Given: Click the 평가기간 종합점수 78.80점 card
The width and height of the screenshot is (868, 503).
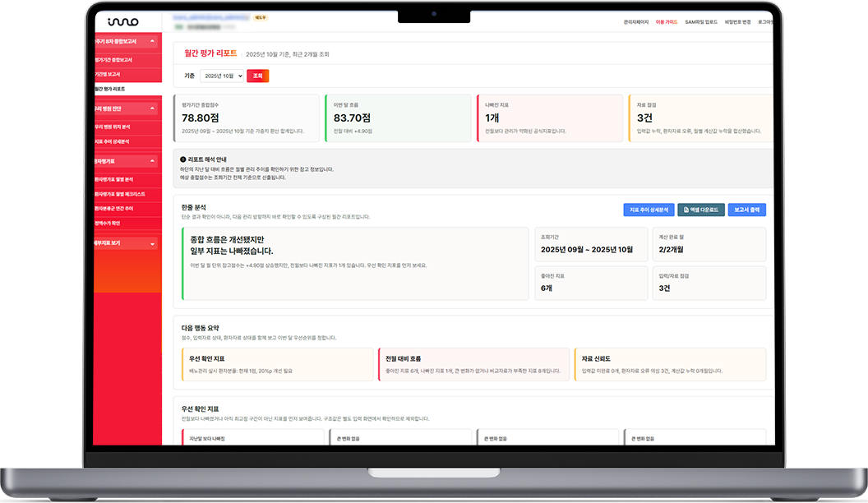Looking at the screenshot, I should [x=247, y=118].
